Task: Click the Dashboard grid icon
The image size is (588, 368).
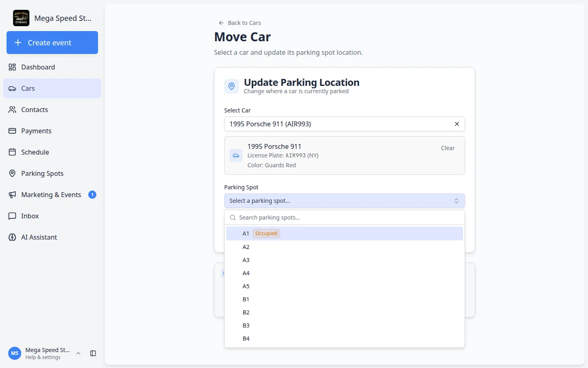Action: coord(12,67)
